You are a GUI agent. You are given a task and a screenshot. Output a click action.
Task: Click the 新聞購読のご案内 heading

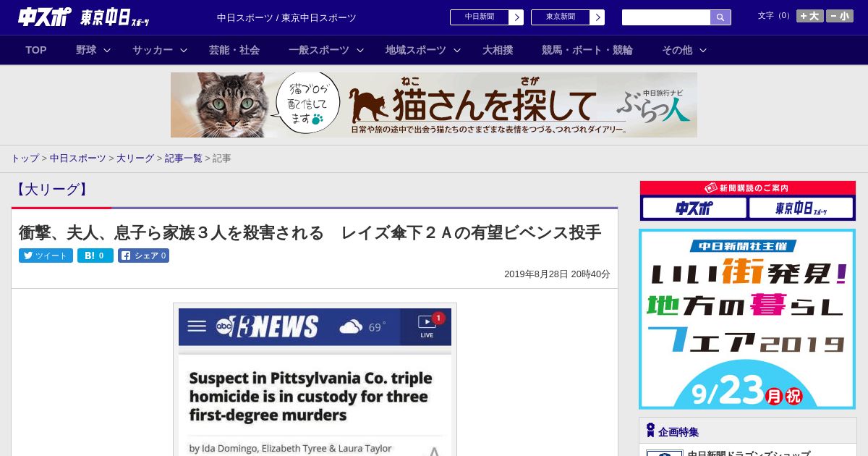(x=747, y=188)
